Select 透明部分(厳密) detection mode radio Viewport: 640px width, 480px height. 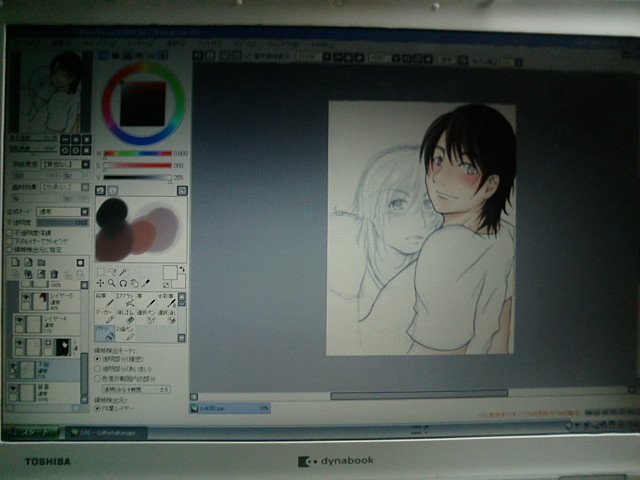pos(98,359)
